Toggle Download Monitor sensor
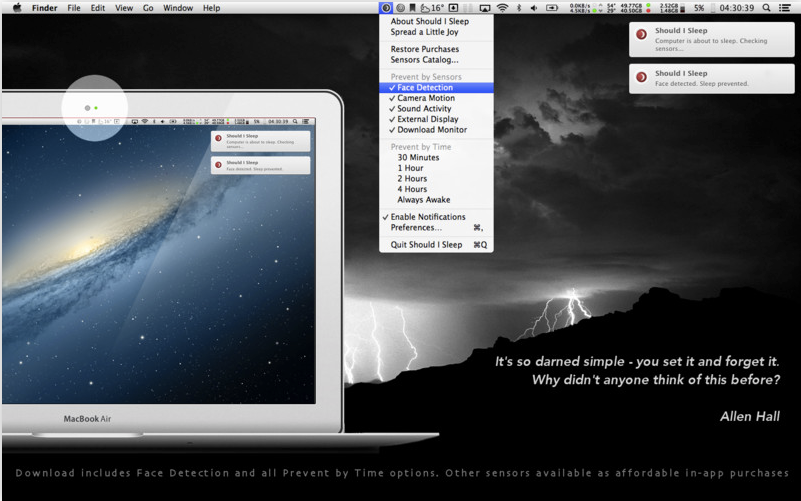 point(436,130)
